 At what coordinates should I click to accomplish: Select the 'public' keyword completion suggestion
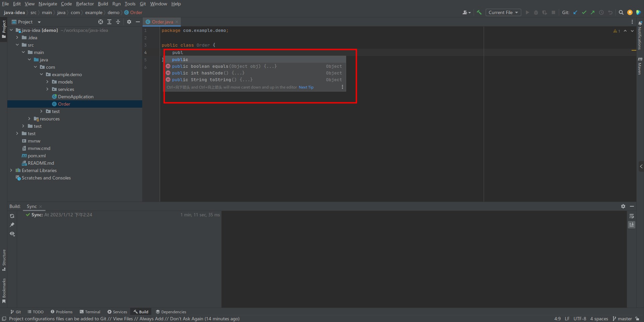tap(255, 60)
